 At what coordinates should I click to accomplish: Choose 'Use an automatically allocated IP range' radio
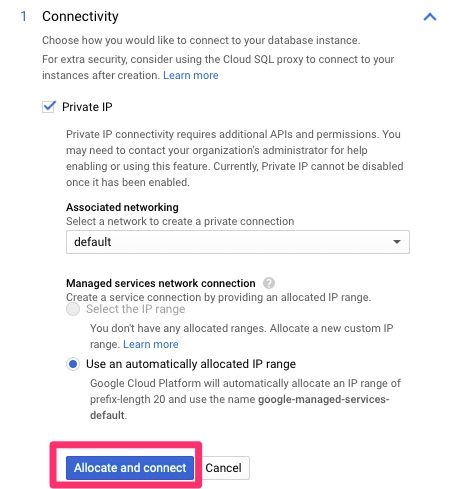tap(73, 364)
